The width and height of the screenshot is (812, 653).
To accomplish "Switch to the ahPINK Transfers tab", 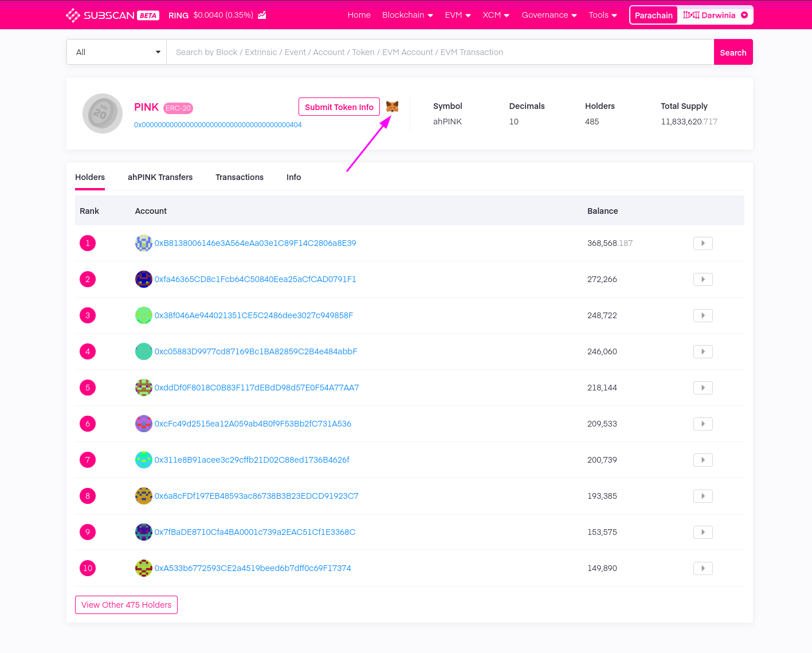I will (160, 177).
